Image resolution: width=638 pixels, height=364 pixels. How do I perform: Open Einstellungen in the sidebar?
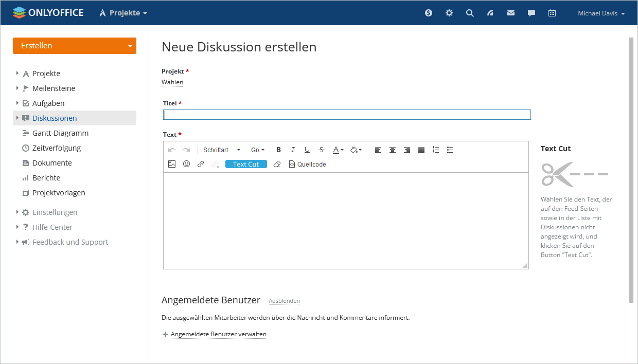click(55, 212)
